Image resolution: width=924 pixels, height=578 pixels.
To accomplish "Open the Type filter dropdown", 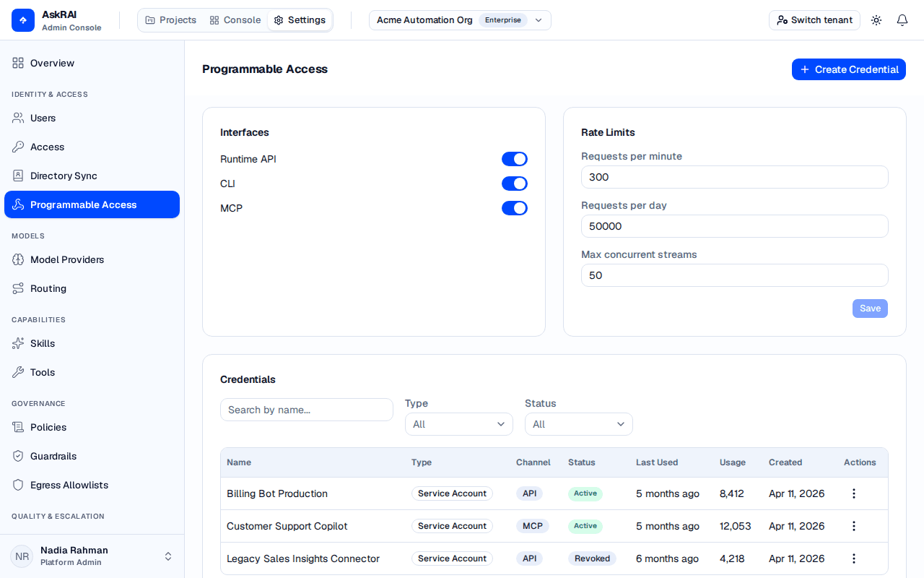I will pos(459,424).
